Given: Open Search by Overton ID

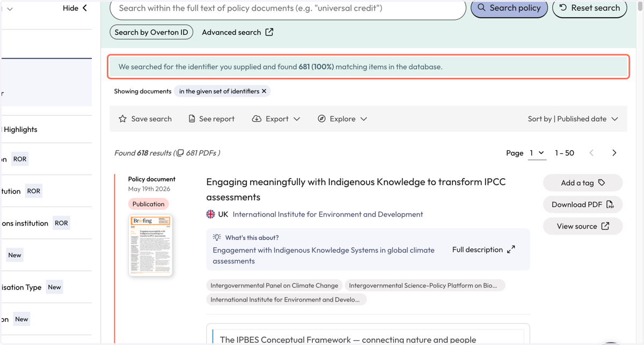Looking at the screenshot, I should (151, 32).
